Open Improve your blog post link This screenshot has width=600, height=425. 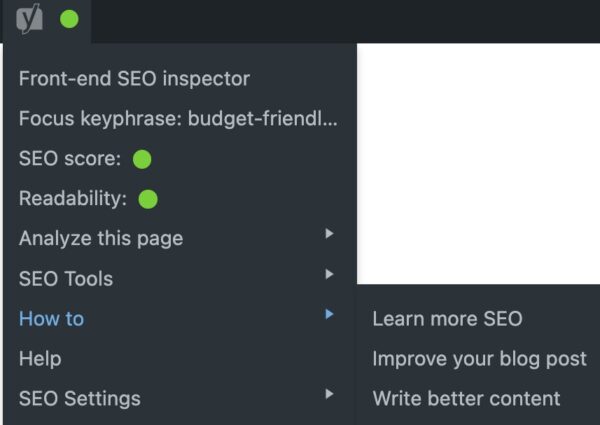click(479, 358)
